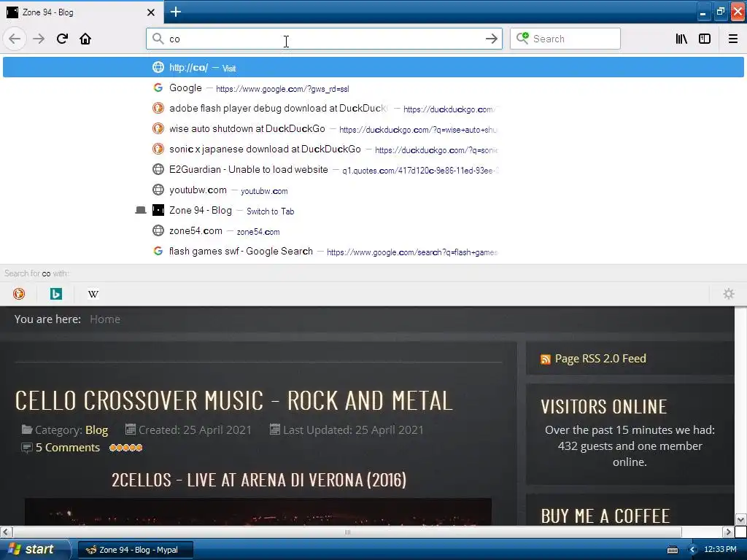The height and width of the screenshot is (560, 747).
Task: Go forward with the forward arrow
Action: tap(39, 39)
